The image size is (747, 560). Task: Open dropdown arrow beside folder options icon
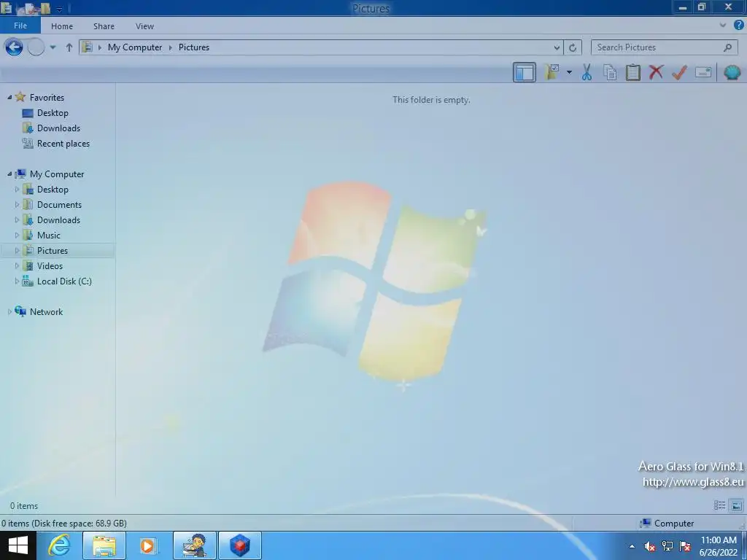point(569,72)
